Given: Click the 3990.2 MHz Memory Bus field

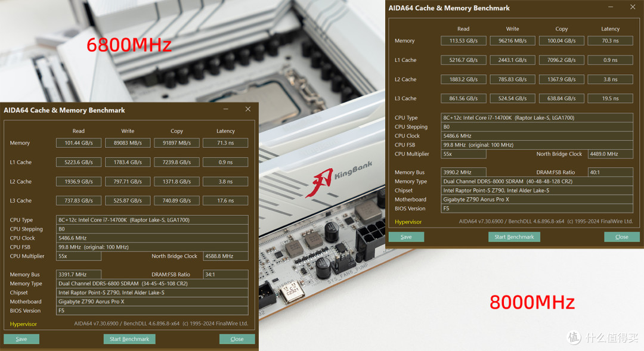Looking at the screenshot, I should pos(463,172).
